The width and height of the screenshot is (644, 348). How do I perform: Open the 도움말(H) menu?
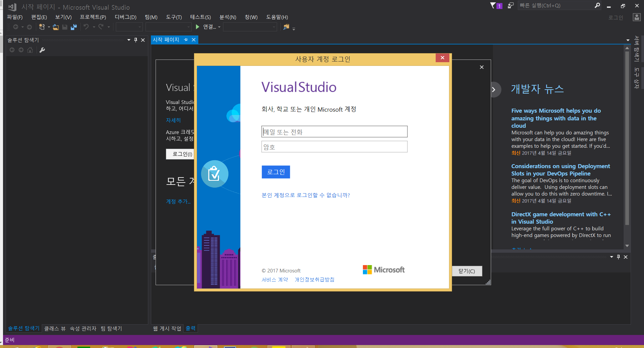coord(277,17)
